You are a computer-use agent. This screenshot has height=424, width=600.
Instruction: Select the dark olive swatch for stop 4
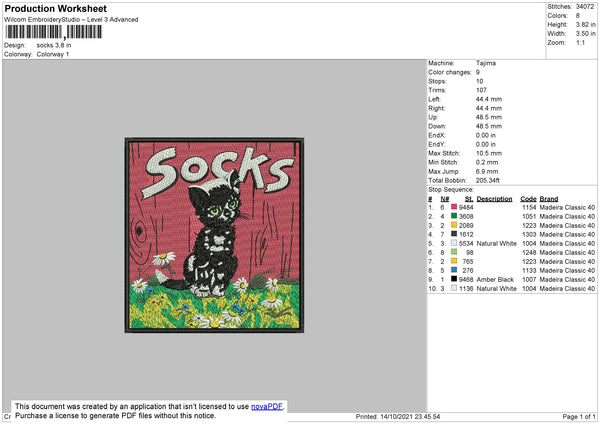click(x=454, y=234)
